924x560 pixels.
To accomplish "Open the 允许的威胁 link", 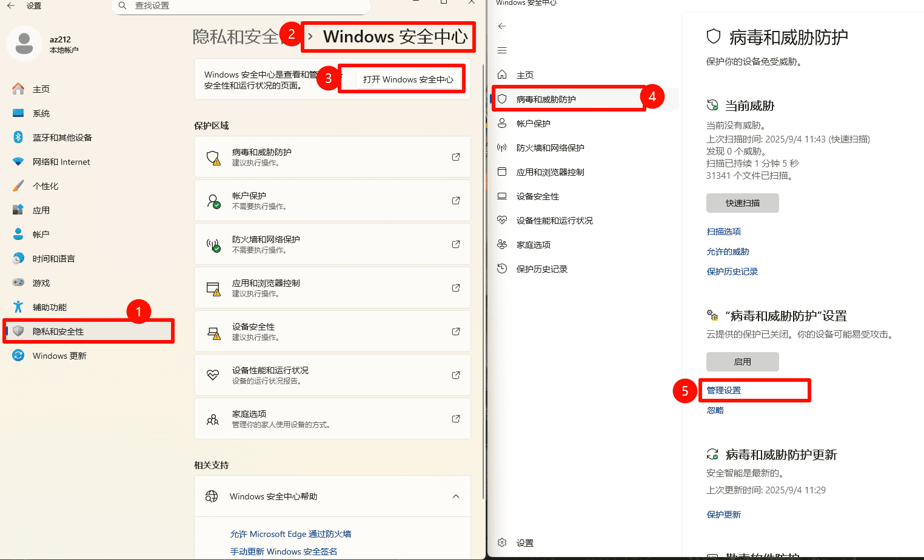I will tap(728, 252).
